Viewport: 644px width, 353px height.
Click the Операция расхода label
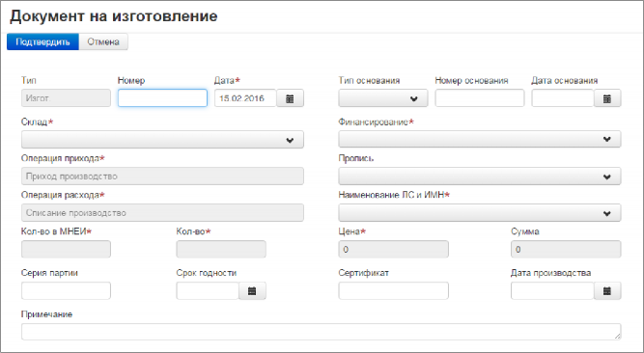(63, 195)
